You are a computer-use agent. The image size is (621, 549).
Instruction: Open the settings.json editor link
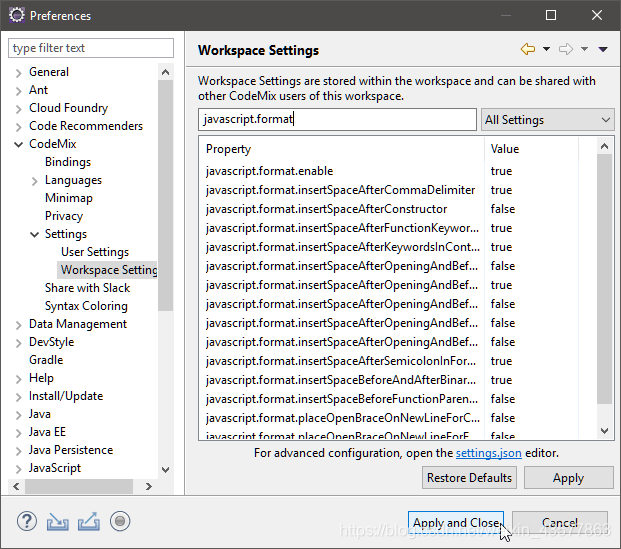(x=488, y=453)
